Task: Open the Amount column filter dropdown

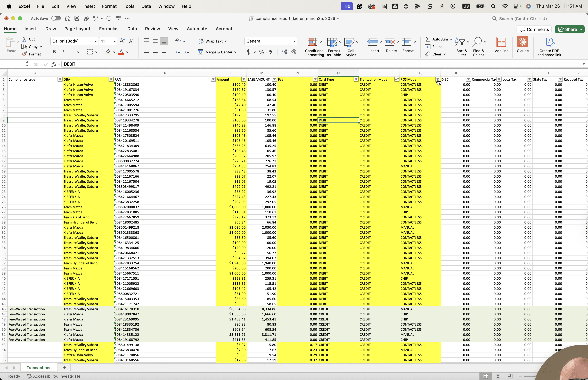Action: [243, 79]
